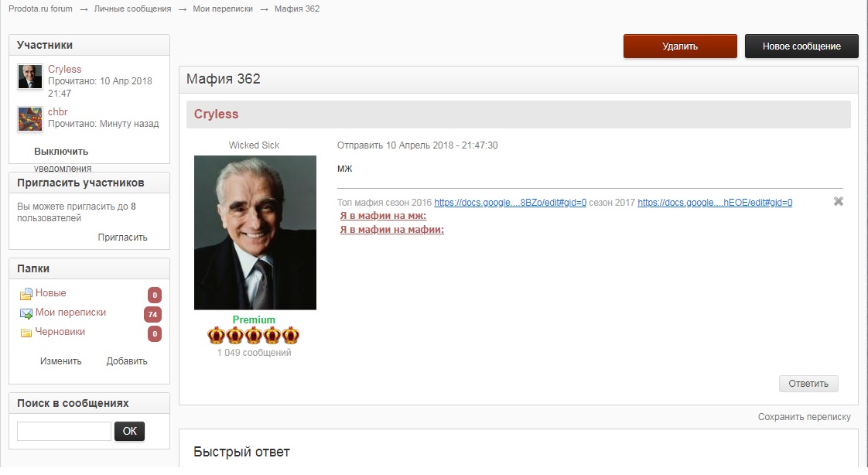Click the Пригласить link
This screenshot has height=475, width=868.
click(x=122, y=237)
